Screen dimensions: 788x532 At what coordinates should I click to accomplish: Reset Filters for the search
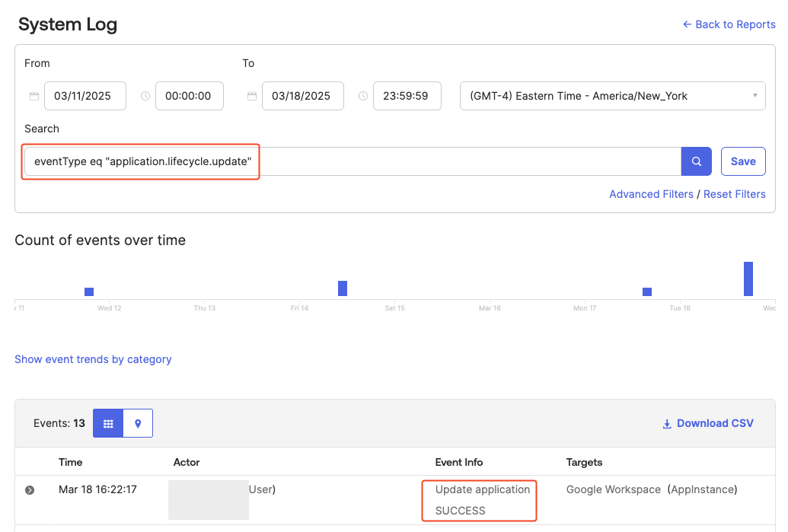coord(734,194)
